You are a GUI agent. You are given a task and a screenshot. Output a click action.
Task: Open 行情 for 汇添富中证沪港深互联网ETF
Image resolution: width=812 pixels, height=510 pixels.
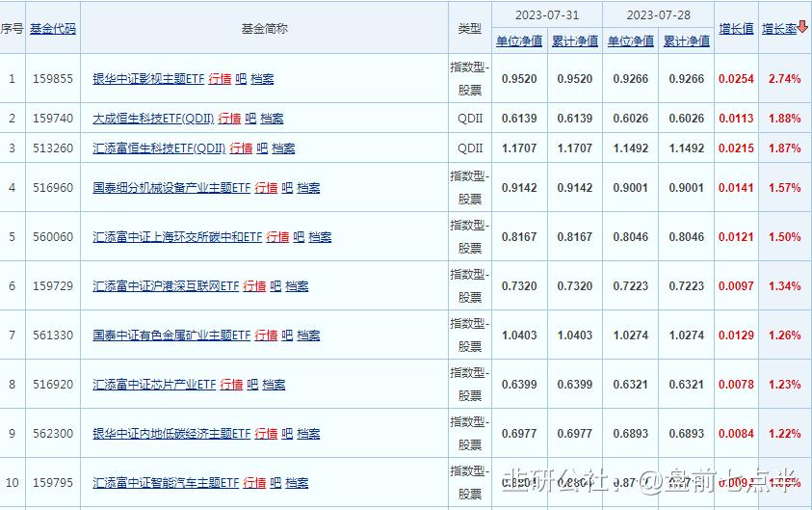255,286
